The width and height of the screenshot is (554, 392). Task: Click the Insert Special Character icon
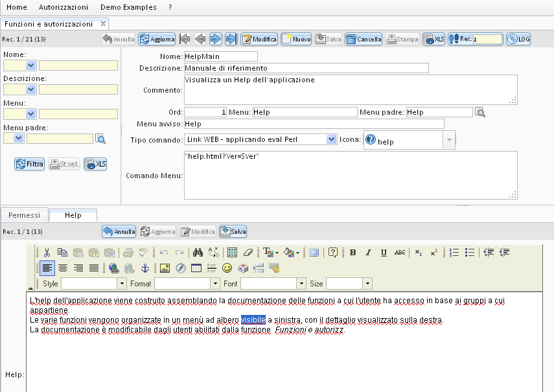(x=243, y=268)
